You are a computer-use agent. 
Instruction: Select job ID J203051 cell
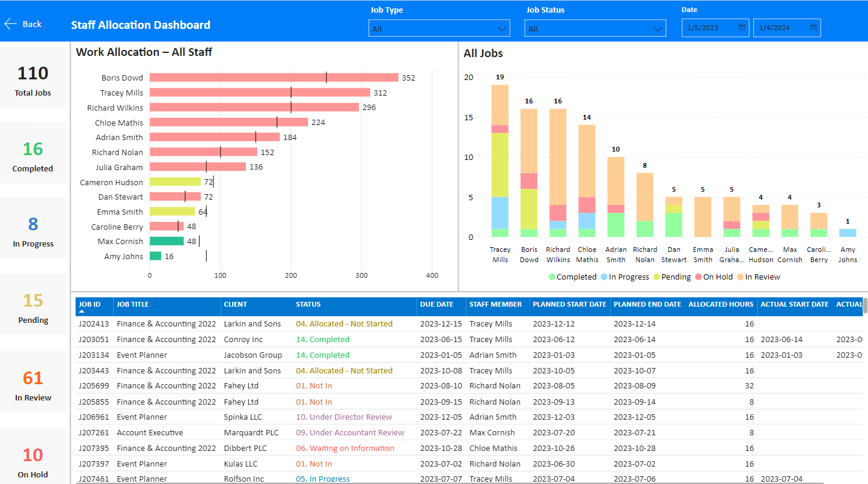(x=94, y=339)
